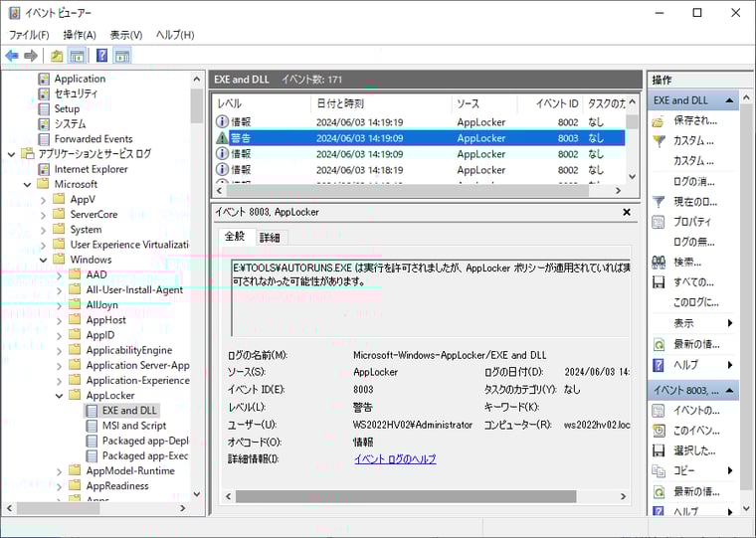Click the このイベン... attach task icon
Viewport: 756px width, 538px height.
pos(659,431)
